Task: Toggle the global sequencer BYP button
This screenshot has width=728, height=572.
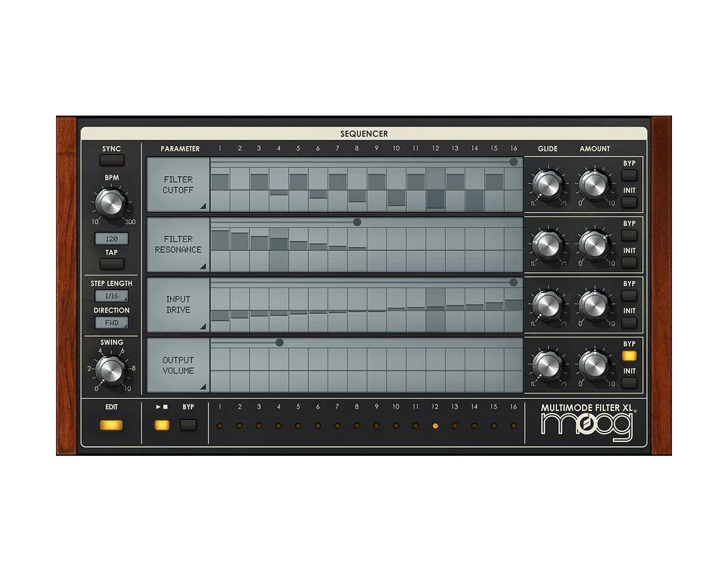Action: (x=188, y=425)
